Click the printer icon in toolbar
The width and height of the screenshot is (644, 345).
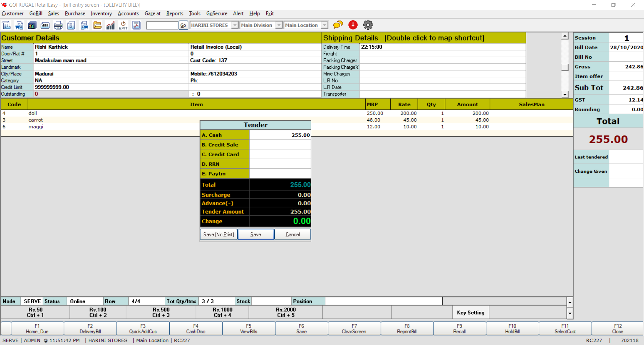click(x=58, y=25)
